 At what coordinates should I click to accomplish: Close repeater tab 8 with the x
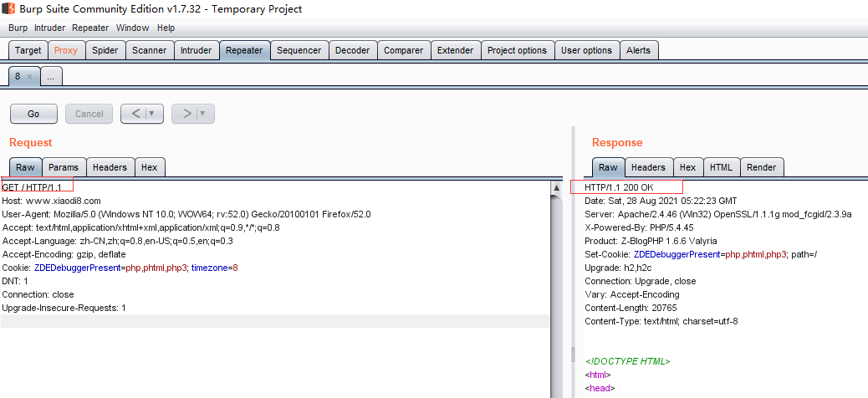point(29,76)
